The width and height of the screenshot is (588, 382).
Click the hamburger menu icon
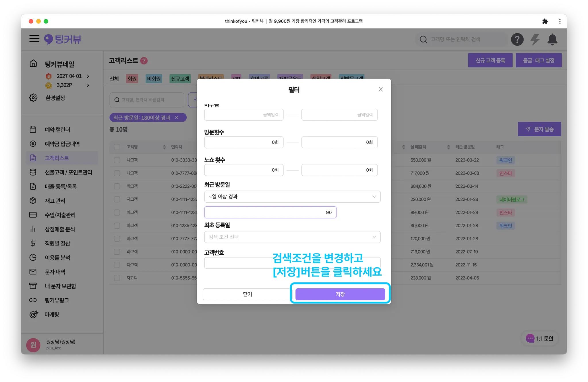point(34,39)
